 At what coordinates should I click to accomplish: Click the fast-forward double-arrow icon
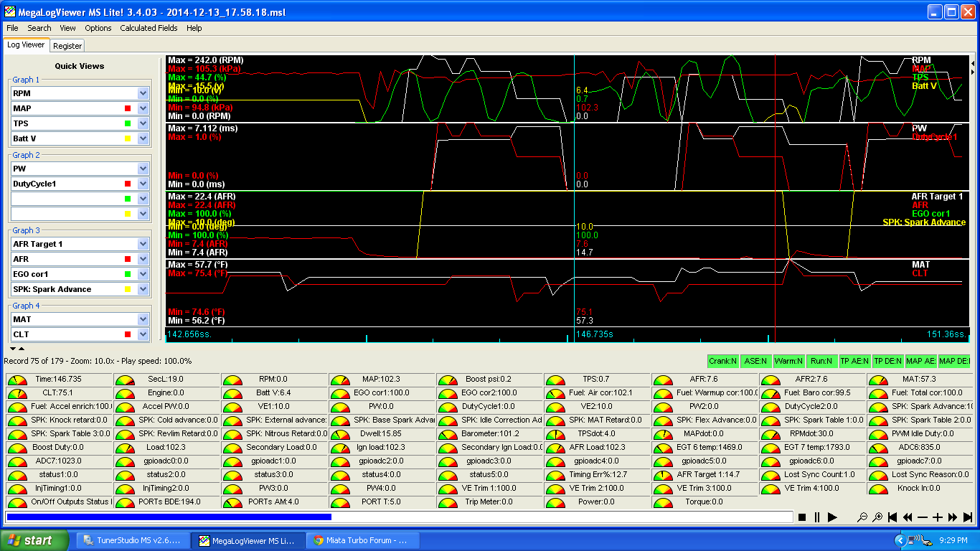click(953, 517)
